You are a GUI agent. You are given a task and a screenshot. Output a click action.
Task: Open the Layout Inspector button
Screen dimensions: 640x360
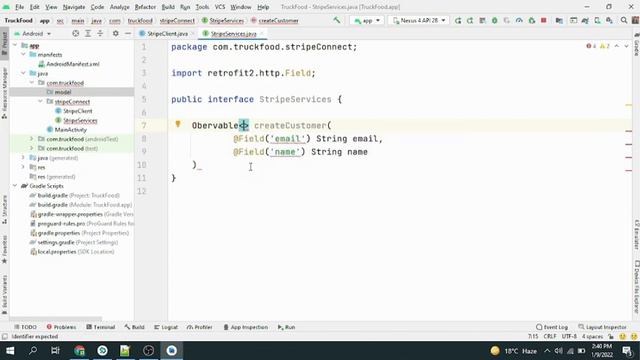602,327
